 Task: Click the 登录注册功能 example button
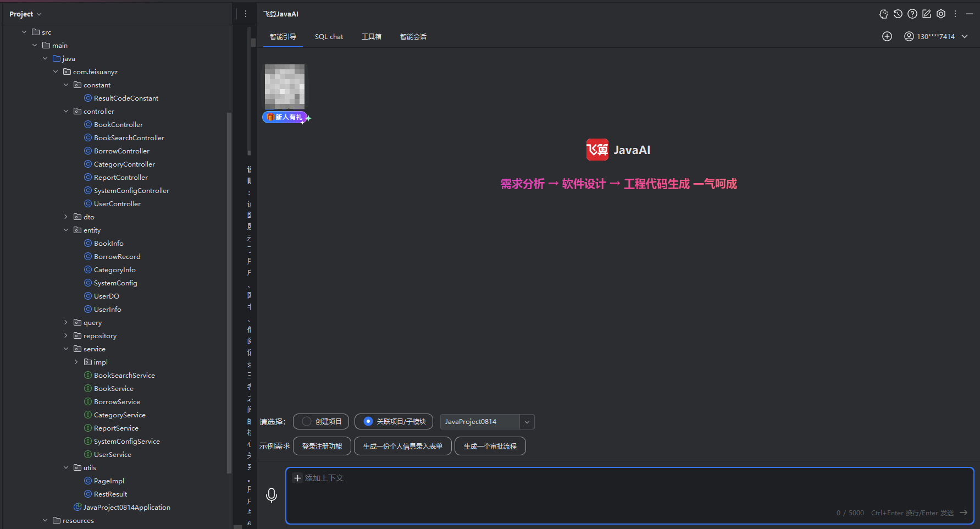[x=322, y=446]
